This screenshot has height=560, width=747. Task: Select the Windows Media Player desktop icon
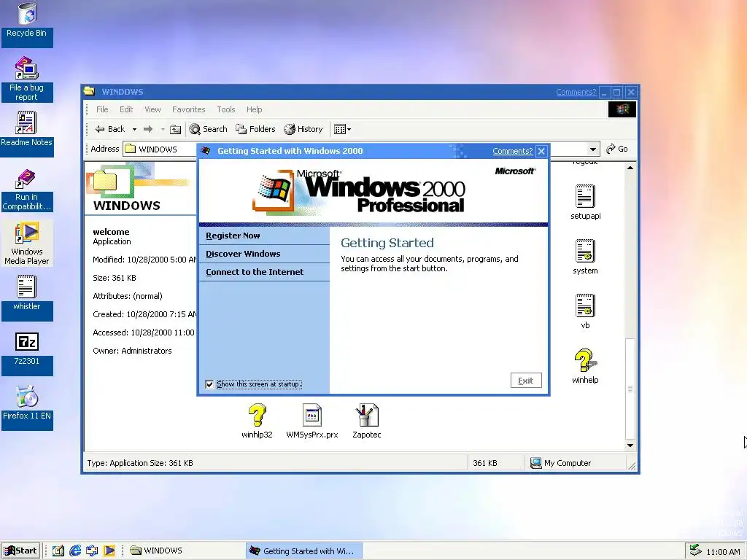tap(27, 244)
